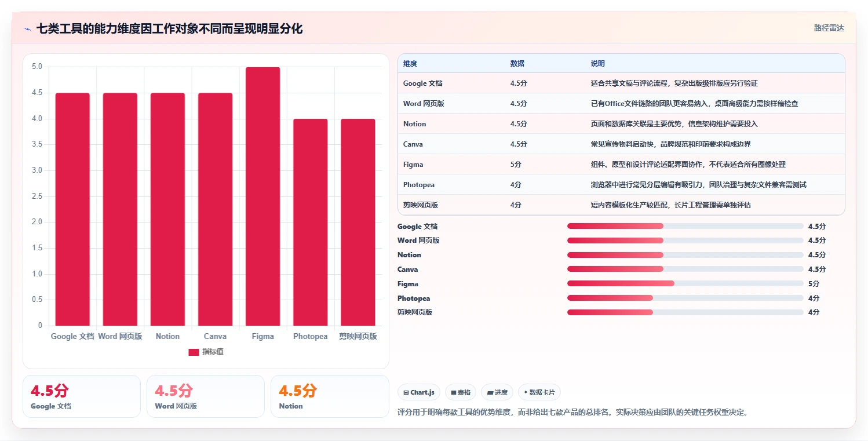Click the 5分 value beside the Figma progress bar
The width and height of the screenshot is (868, 441).
click(x=814, y=284)
